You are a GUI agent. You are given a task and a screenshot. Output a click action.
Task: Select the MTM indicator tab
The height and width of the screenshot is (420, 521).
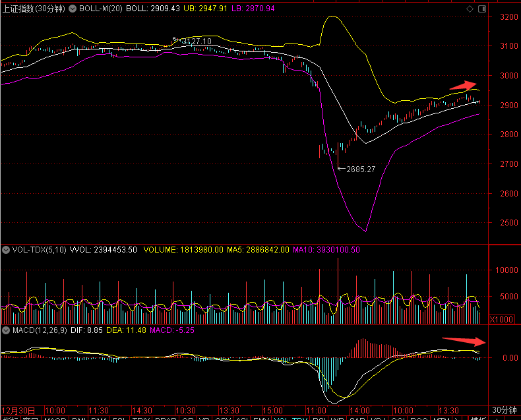[x=441, y=418]
